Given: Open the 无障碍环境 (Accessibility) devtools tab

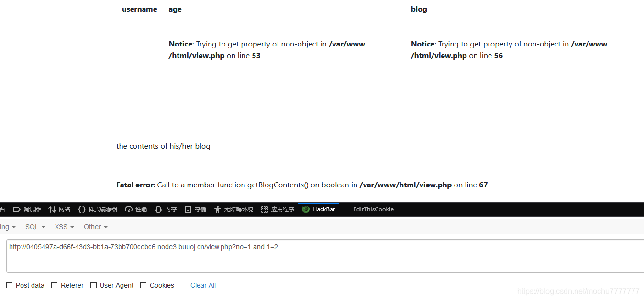Looking at the screenshot, I should pos(233,209).
